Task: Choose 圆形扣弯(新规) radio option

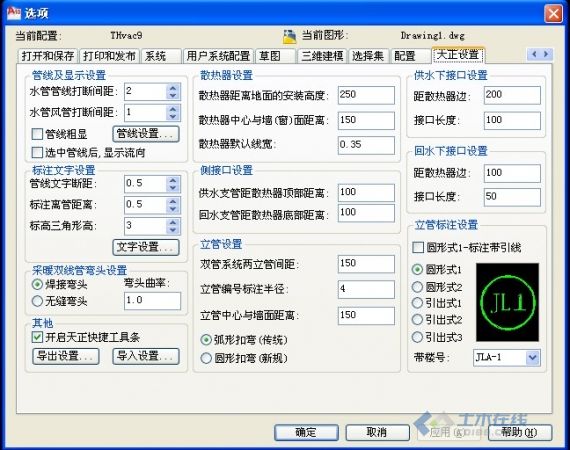Action: pos(206,358)
